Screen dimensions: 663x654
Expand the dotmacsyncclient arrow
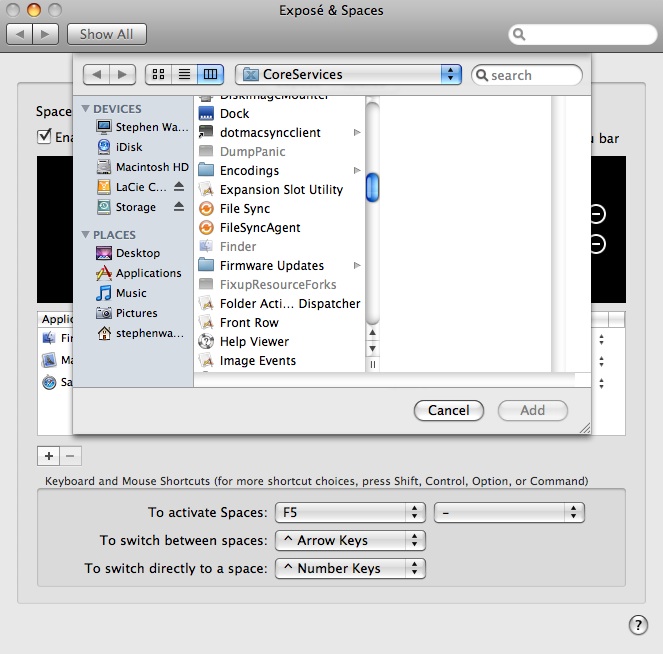pyautogui.click(x=357, y=132)
